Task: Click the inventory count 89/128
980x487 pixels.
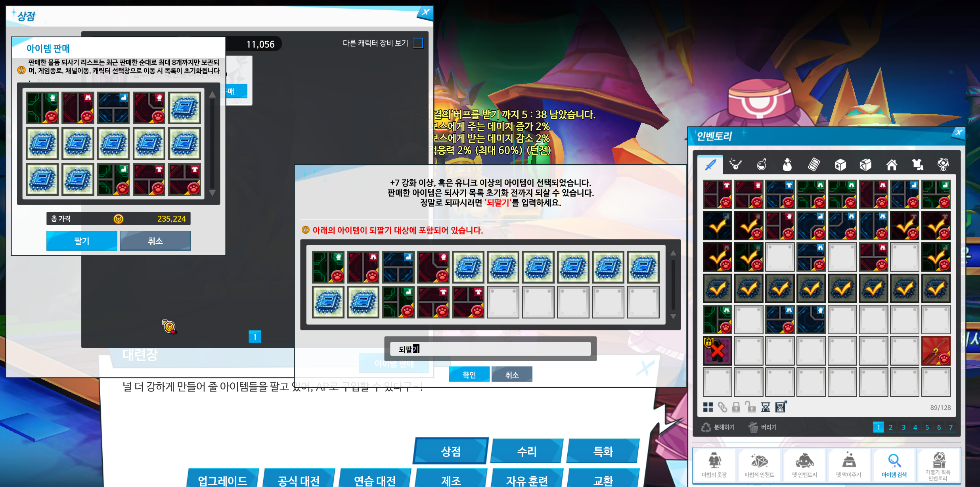Action: pos(940,408)
